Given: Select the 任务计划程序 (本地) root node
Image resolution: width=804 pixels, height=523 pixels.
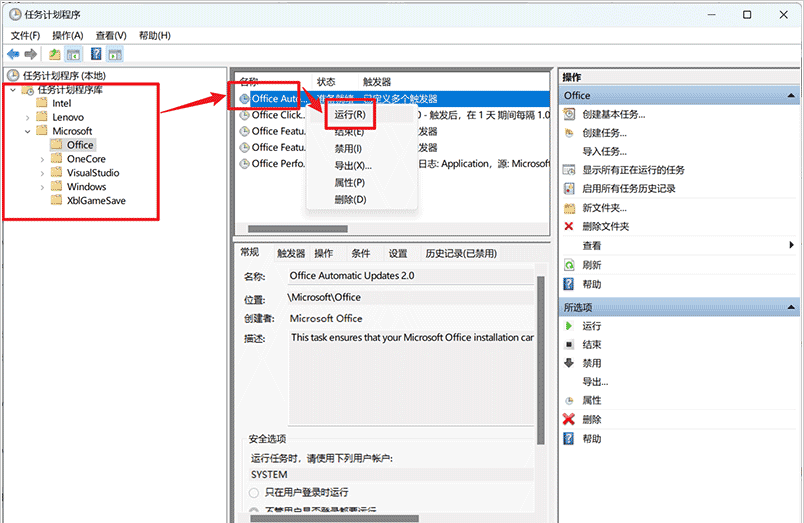Looking at the screenshot, I should [64, 75].
